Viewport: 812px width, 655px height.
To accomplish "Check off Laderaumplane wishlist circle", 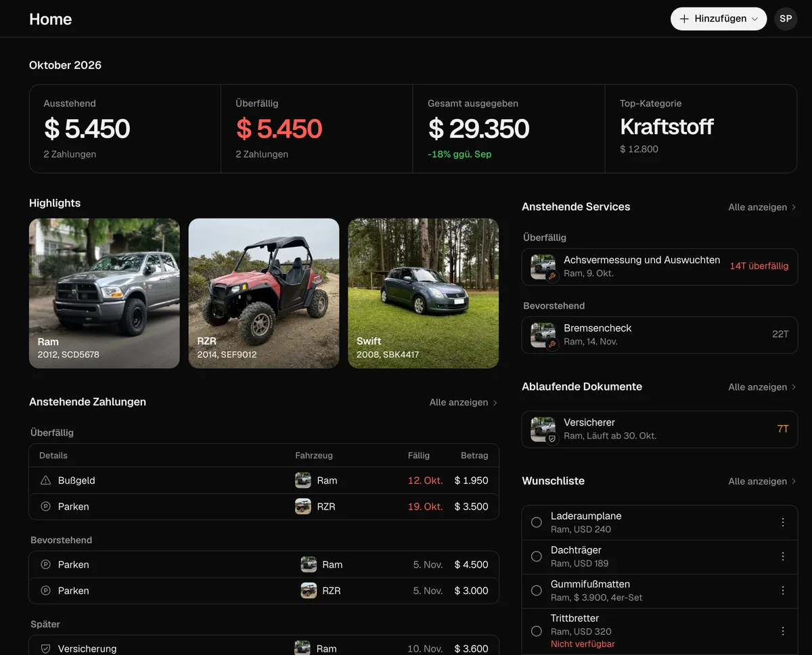I will pos(537,522).
